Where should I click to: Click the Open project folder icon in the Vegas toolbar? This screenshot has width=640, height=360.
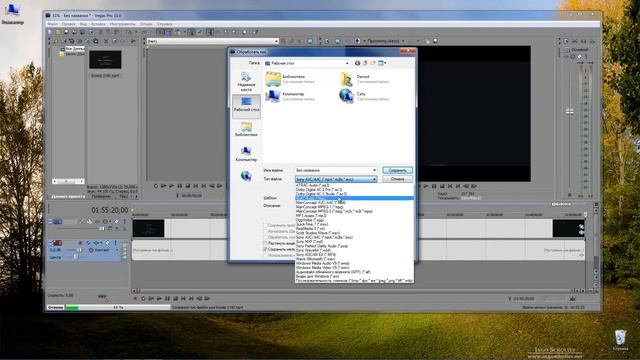pos(58,32)
